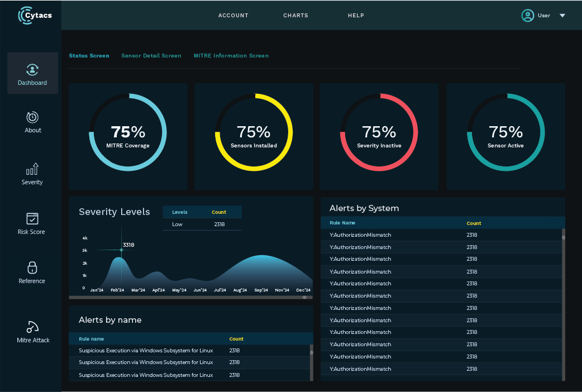
Task: Click the user avatar icon
Action: [527, 16]
